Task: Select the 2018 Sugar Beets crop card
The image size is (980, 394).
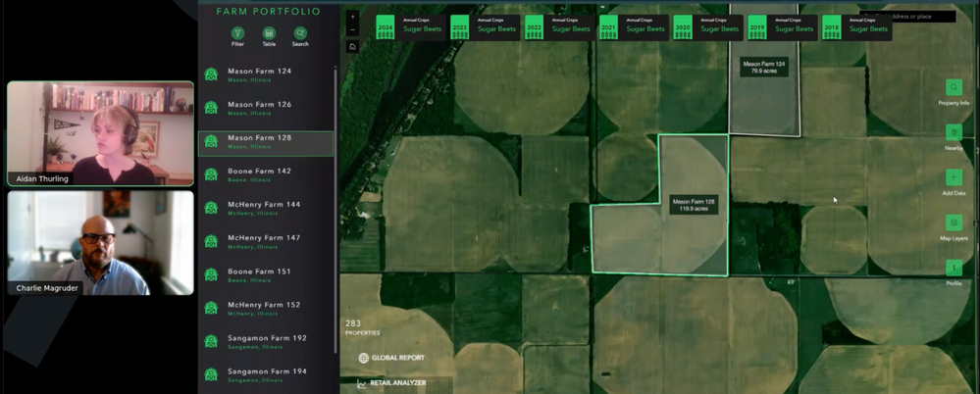Action: [x=857, y=28]
